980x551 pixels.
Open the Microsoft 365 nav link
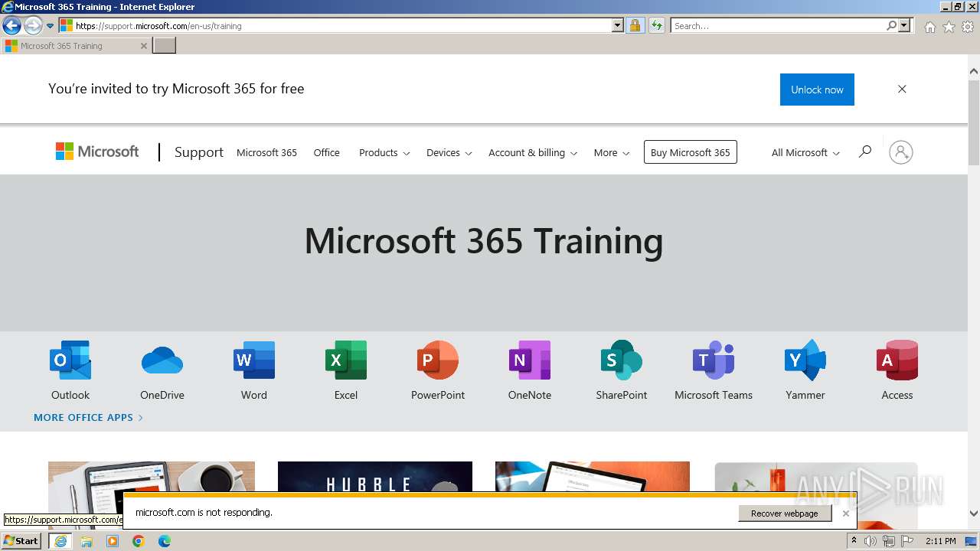tap(266, 152)
